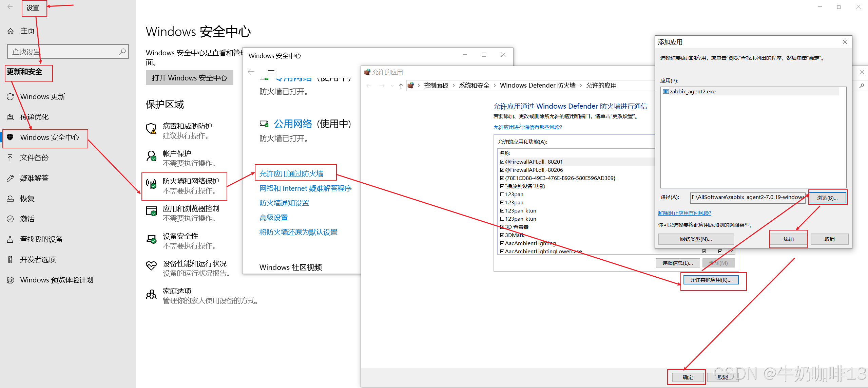
Task: Click the 防火墙和网络保护 signal icon
Action: coord(151,184)
